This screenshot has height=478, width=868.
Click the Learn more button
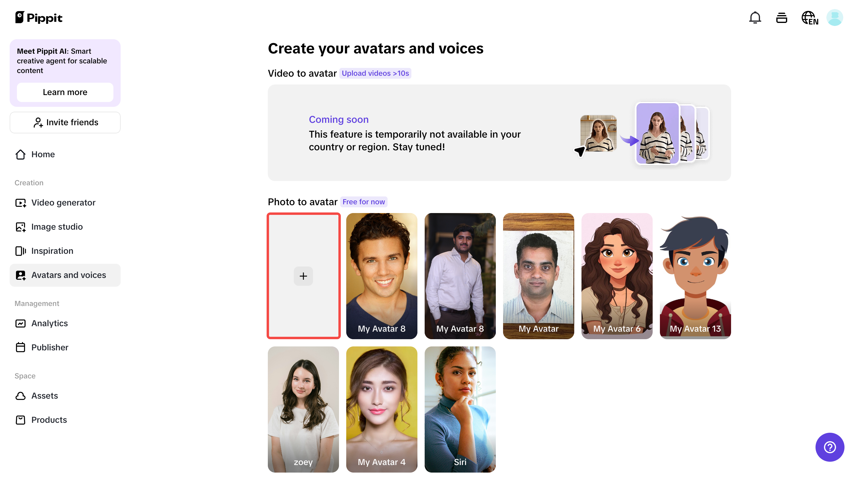point(65,92)
